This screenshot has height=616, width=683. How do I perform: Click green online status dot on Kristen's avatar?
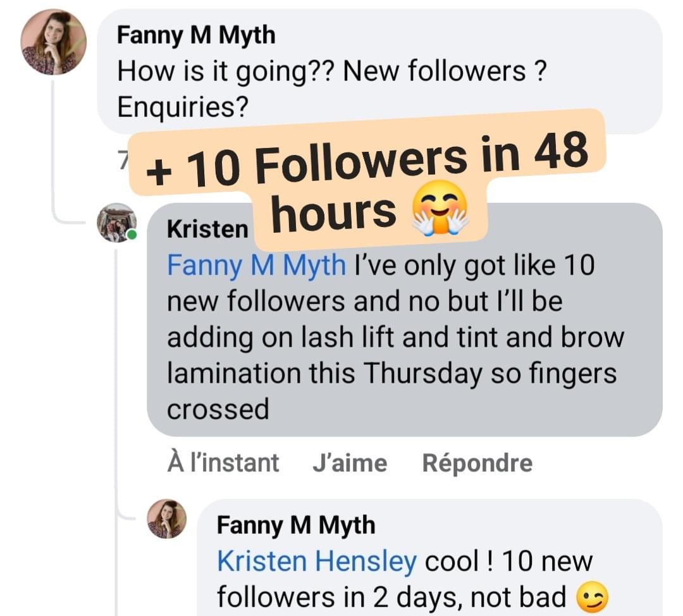click(132, 235)
